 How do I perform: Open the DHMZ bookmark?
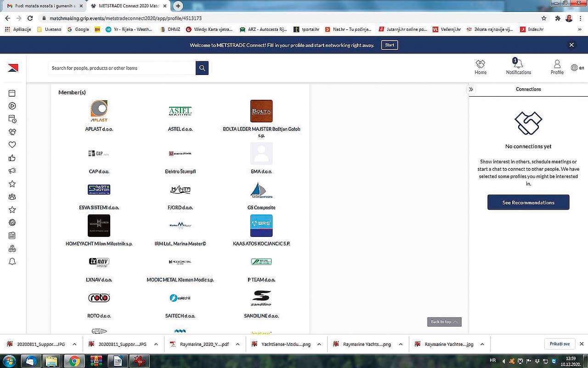170,29
